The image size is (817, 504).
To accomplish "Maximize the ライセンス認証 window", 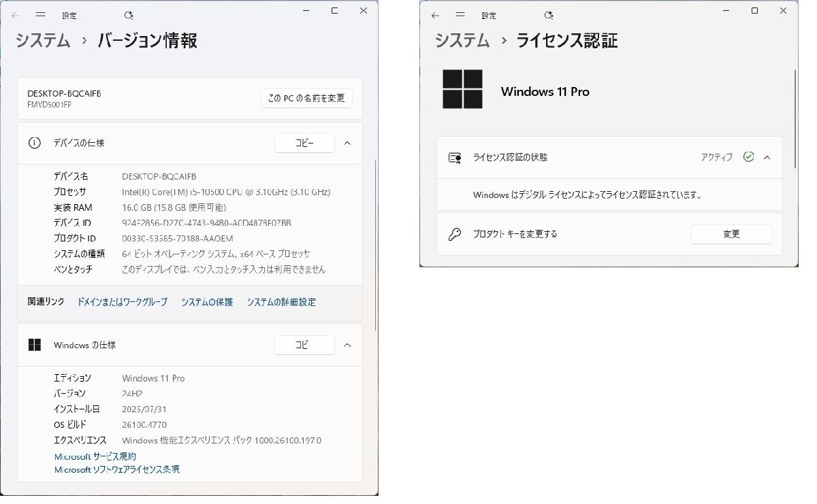I will tap(754, 11).
